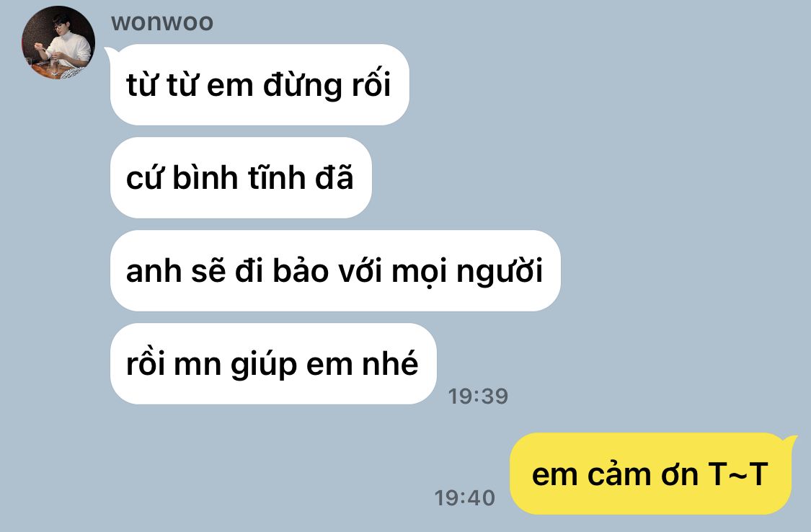Select the message 'cứ bình tĩnh đã'
This screenshot has width=811, height=532.
(241, 177)
